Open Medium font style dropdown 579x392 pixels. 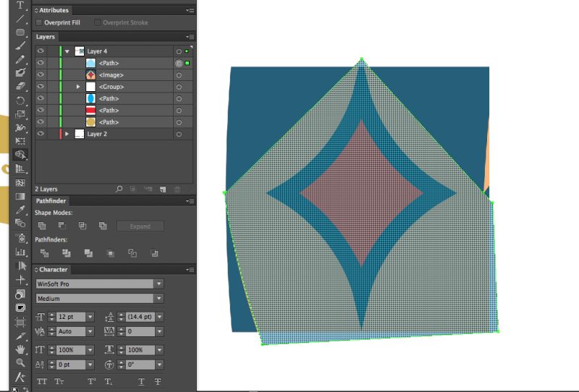[x=159, y=298]
